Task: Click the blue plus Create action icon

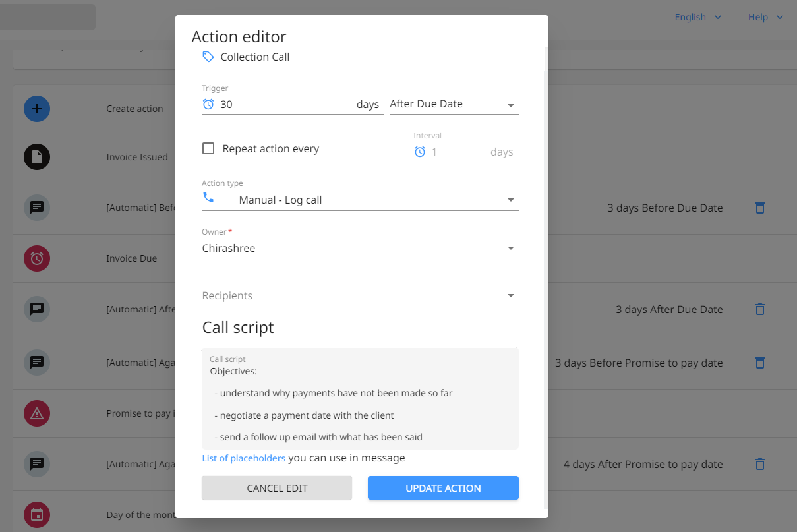Action: tap(37, 109)
